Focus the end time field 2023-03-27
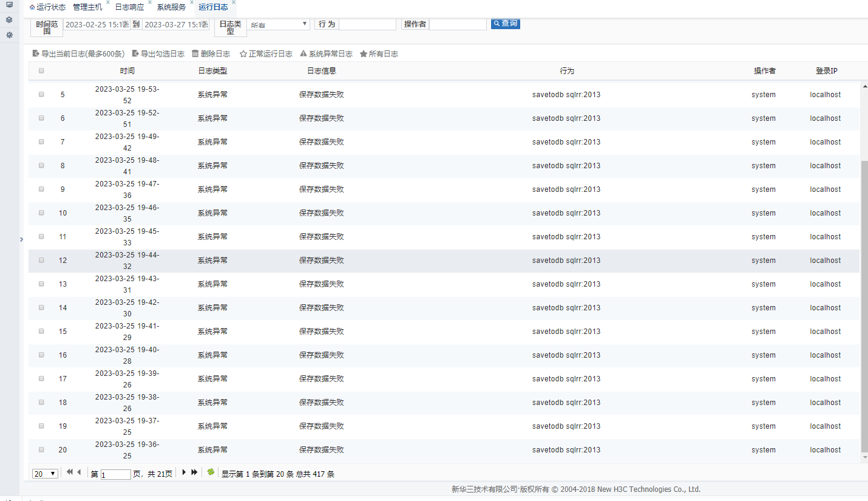This screenshot has height=501, width=868. [x=175, y=24]
